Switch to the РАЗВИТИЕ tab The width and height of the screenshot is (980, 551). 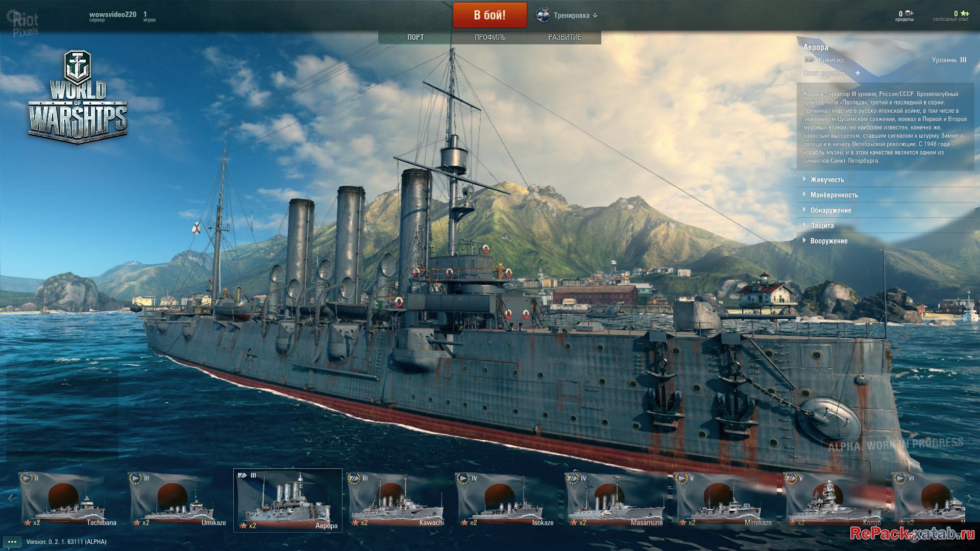click(565, 37)
